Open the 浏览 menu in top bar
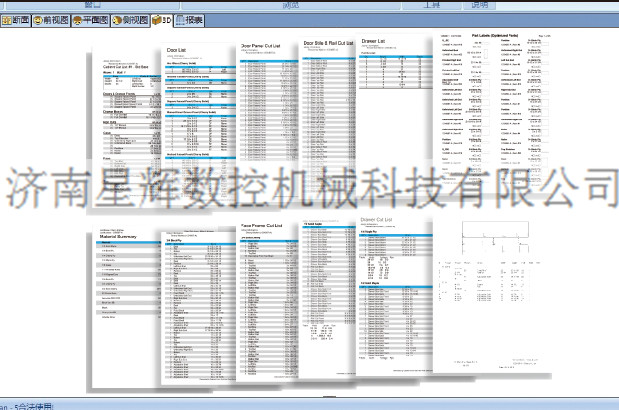 coord(291,5)
